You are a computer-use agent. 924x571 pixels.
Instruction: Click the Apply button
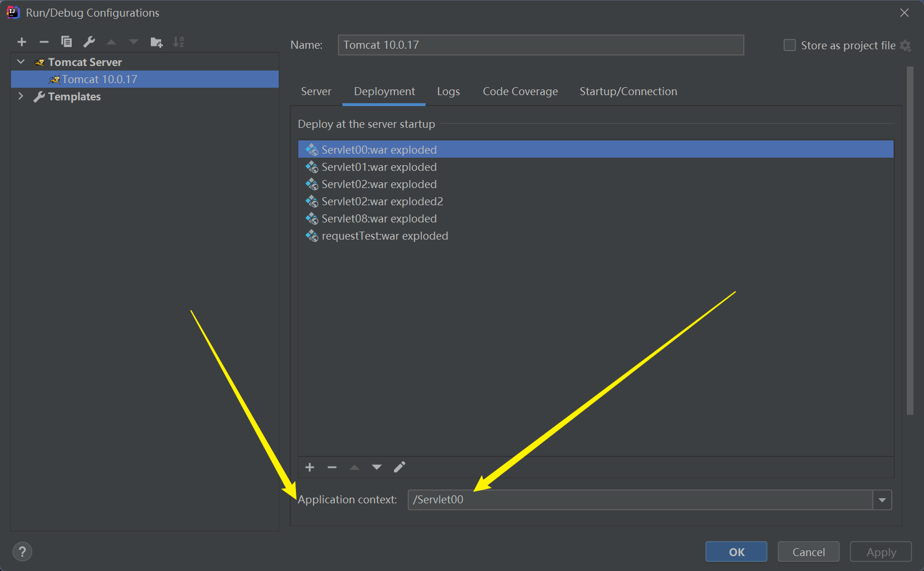pos(881,552)
